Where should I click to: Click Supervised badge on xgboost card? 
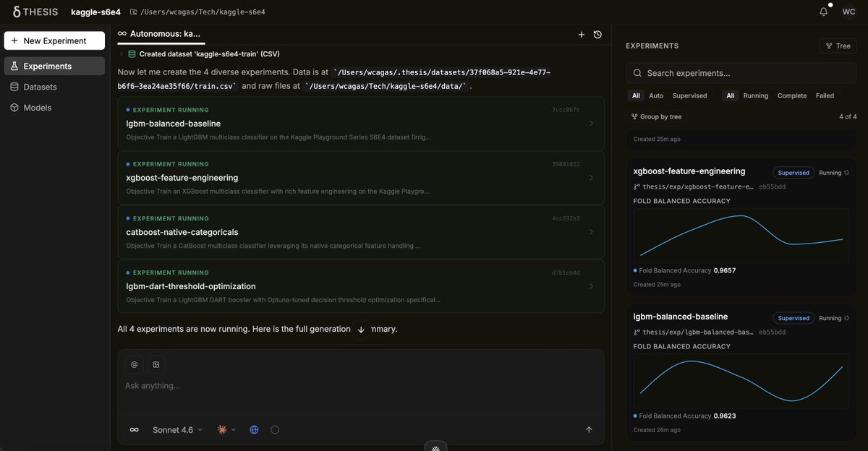[x=793, y=173]
